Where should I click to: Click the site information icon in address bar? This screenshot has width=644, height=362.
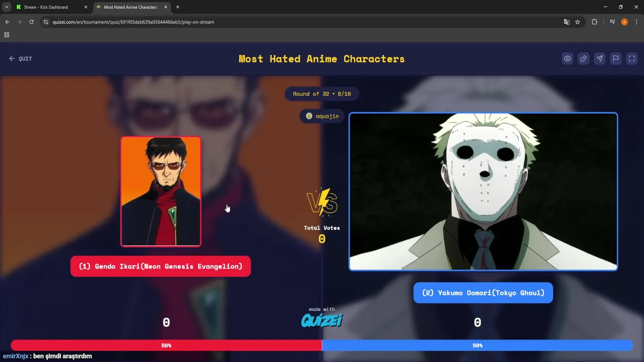[x=46, y=22]
